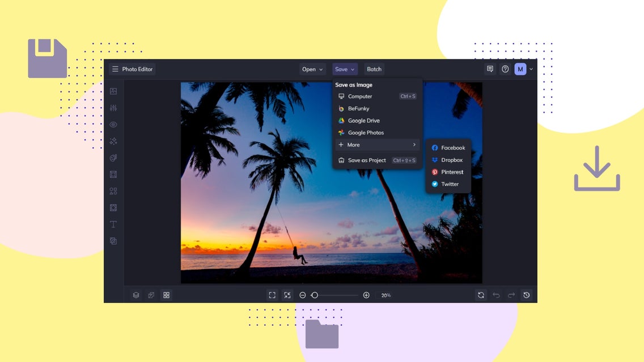Click the fullscreen arrows icon
Screen dimensions: 644x362
(x=287, y=295)
